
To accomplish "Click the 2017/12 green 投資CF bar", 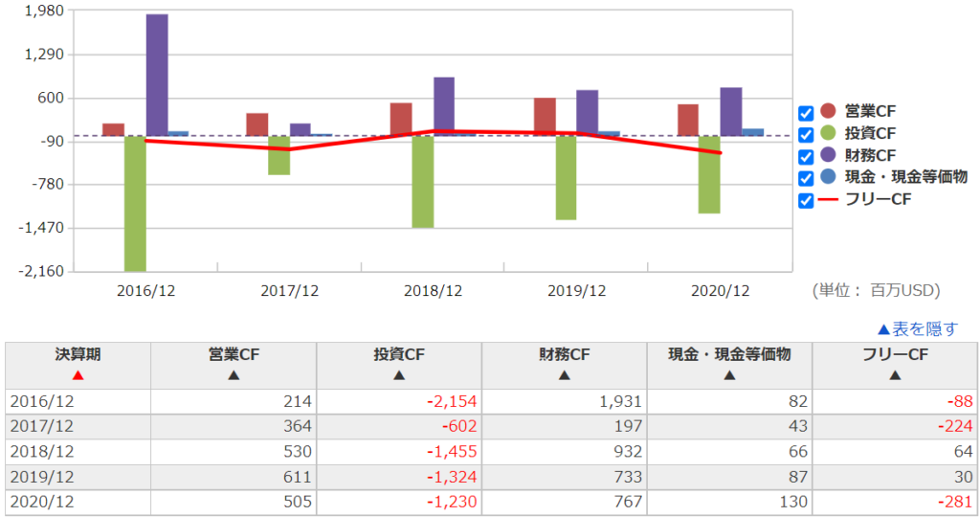I will (x=278, y=155).
